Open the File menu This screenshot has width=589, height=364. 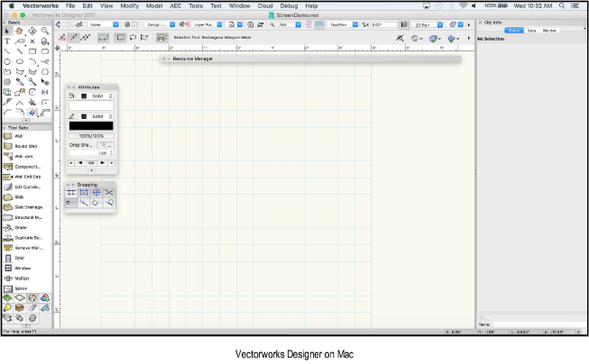[70, 6]
